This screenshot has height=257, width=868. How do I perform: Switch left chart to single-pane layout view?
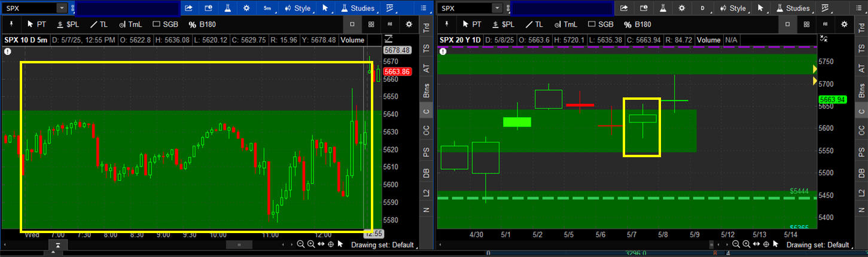[352, 25]
